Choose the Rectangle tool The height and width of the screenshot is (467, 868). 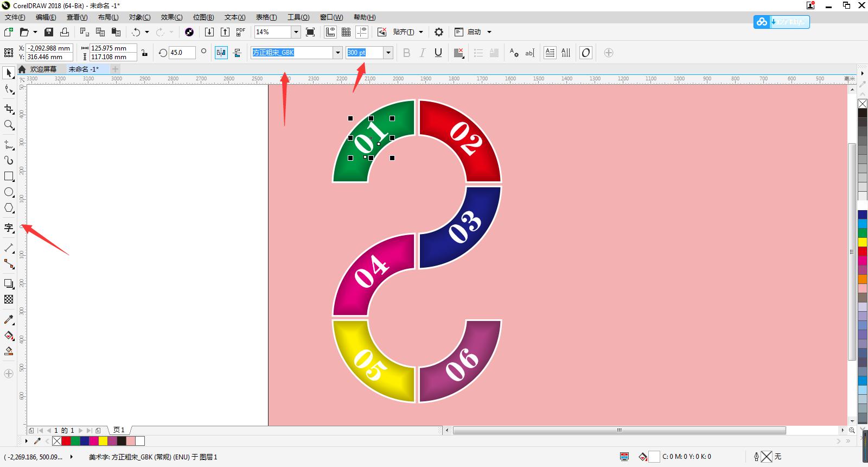click(x=9, y=176)
